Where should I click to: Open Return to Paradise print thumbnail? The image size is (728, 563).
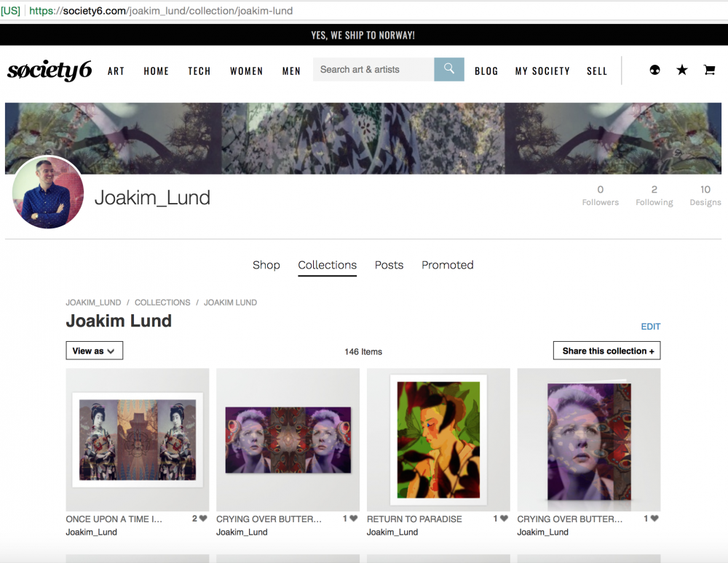pos(438,439)
